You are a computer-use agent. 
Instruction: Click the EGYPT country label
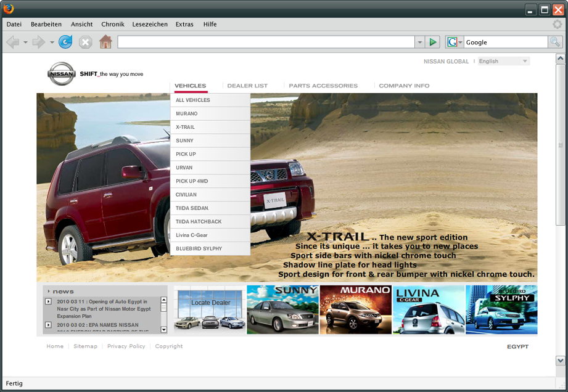coord(517,346)
